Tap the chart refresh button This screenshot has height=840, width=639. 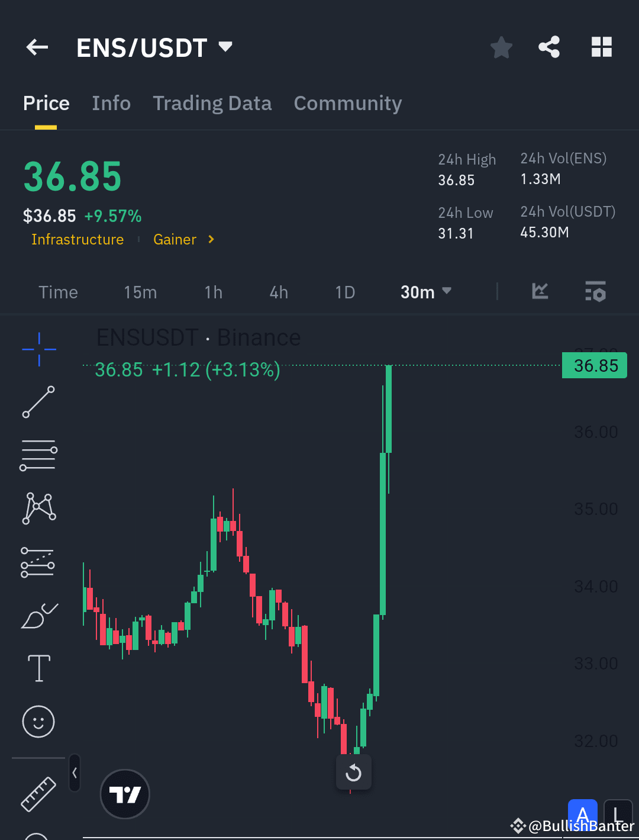click(353, 772)
